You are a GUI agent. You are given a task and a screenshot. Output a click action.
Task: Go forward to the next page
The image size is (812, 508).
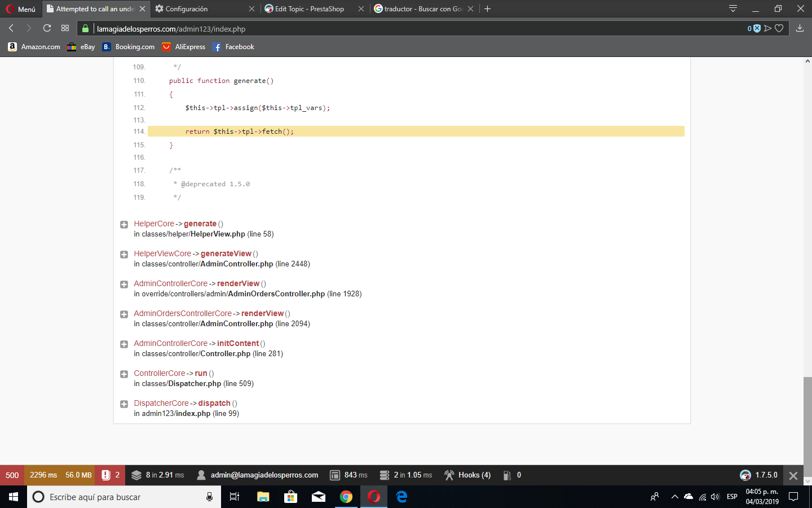29,28
